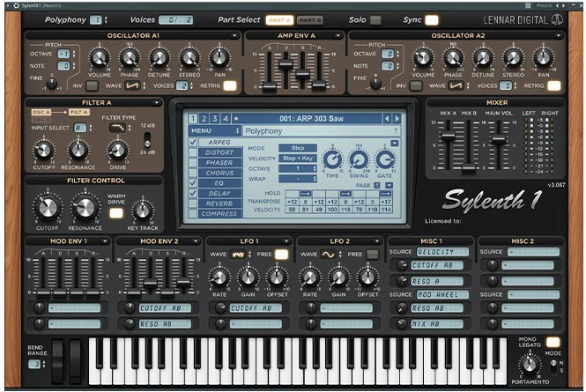This screenshot has width=586, height=392.
Task: Select Part A
Action: (279, 20)
